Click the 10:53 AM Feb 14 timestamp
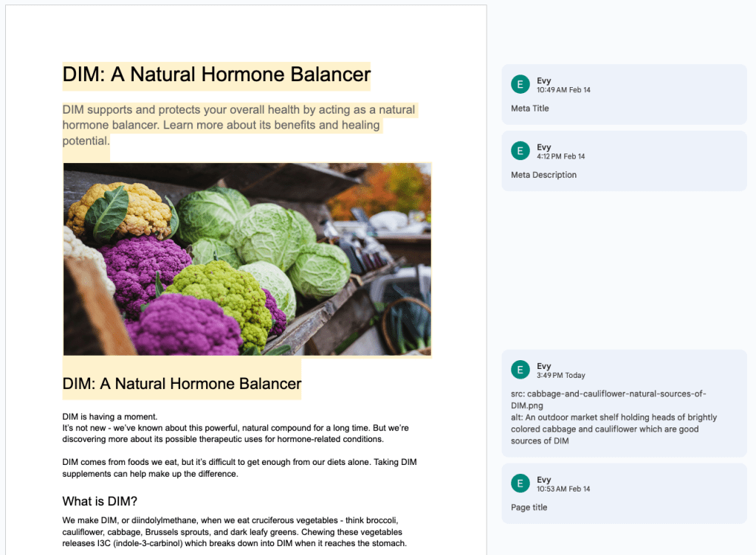The height and width of the screenshot is (555, 756). [563, 489]
